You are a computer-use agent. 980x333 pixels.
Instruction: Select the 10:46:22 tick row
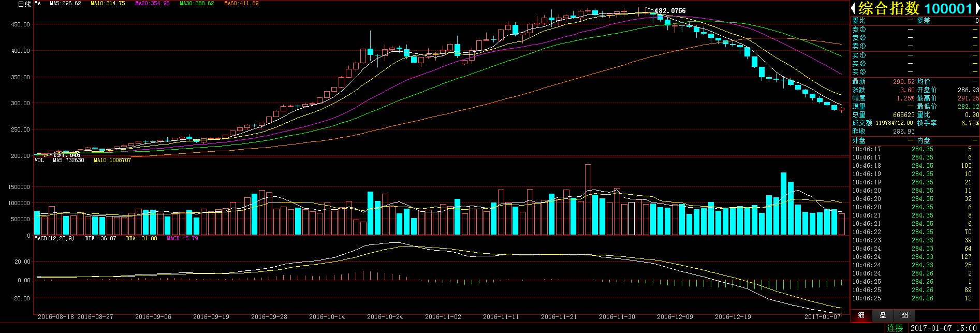pos(915,232)
